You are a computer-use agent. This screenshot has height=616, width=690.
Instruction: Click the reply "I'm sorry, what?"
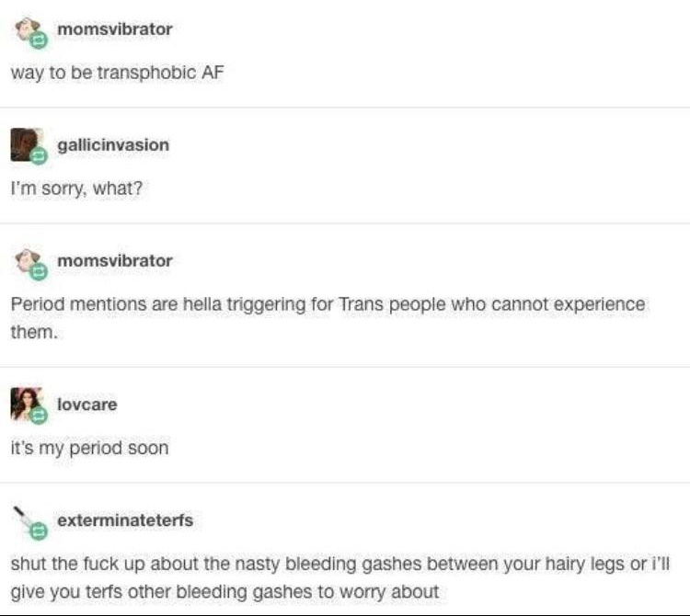point(76,188)
